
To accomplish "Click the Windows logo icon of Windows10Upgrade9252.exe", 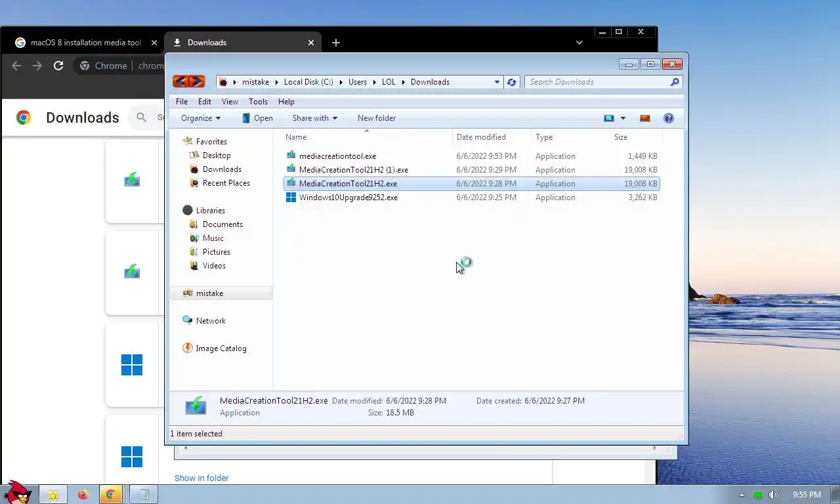I will (291, 197).
